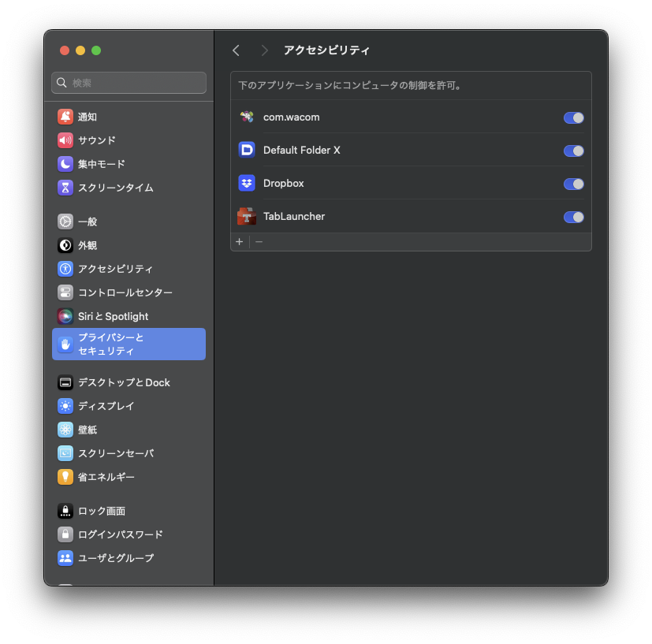The width and height of the screenshot is (652, 644).
Task: Toggle Dropbox accessibility permission
Action: [573, 184]
